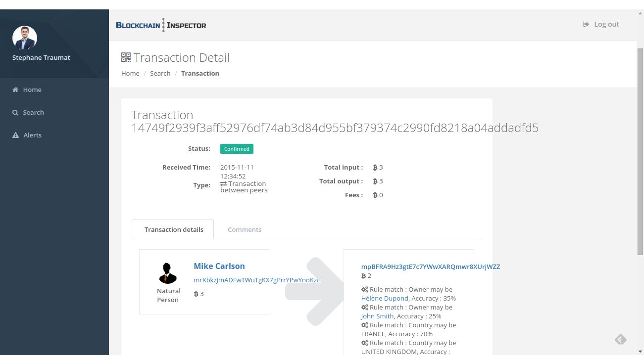Go to Home in the breadcrumb
This screenshot has width=644, height=355.
(130, 73)
